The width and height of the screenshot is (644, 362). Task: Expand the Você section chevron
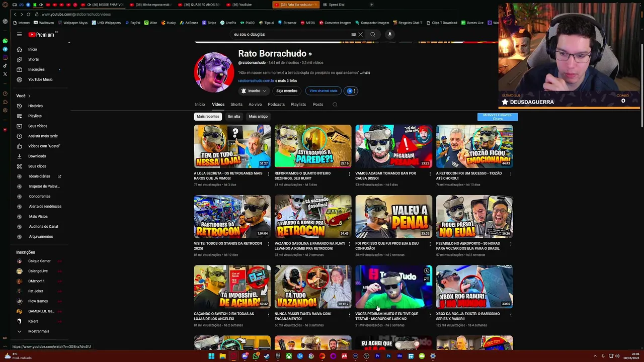point(29,96)
